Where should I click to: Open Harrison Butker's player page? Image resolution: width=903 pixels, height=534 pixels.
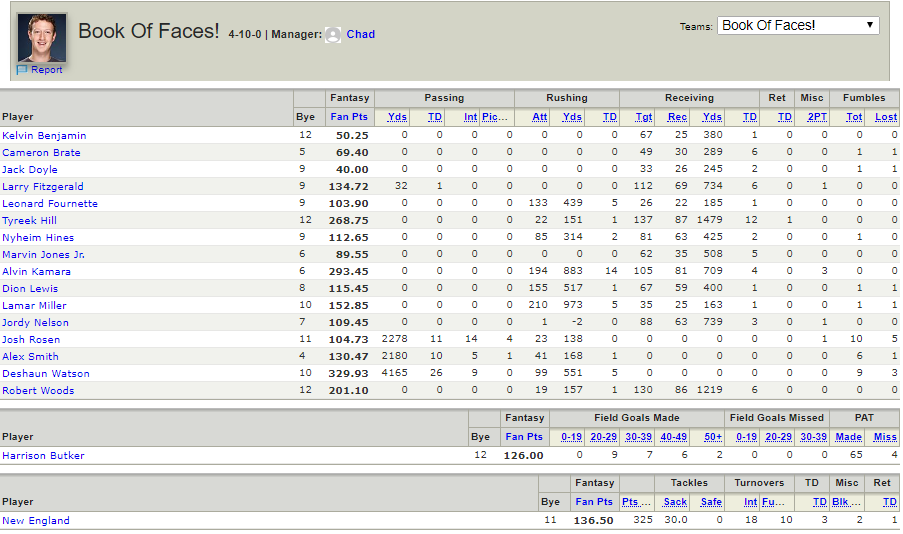(43, 456)
